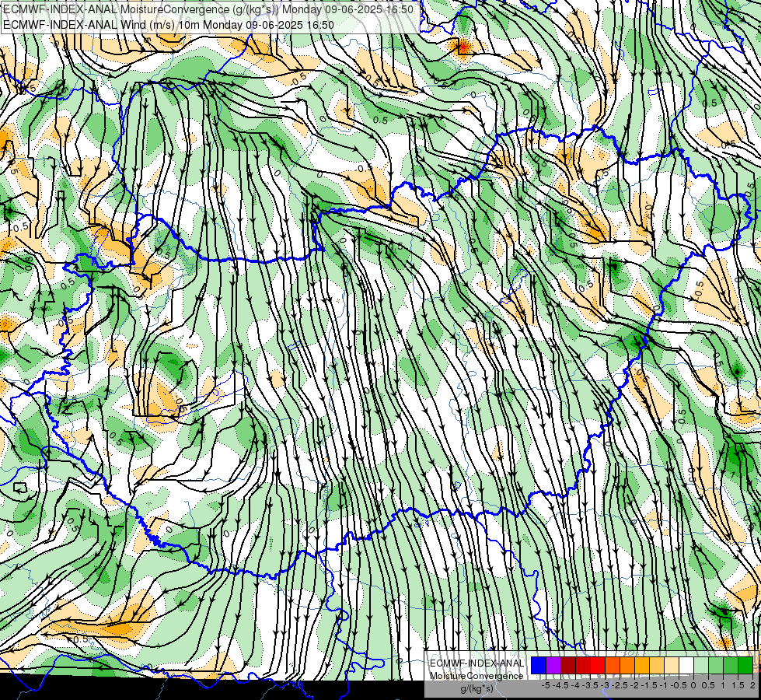
Task: Pick the darkest green swatch at legend end
Action: tap(745, 665)
